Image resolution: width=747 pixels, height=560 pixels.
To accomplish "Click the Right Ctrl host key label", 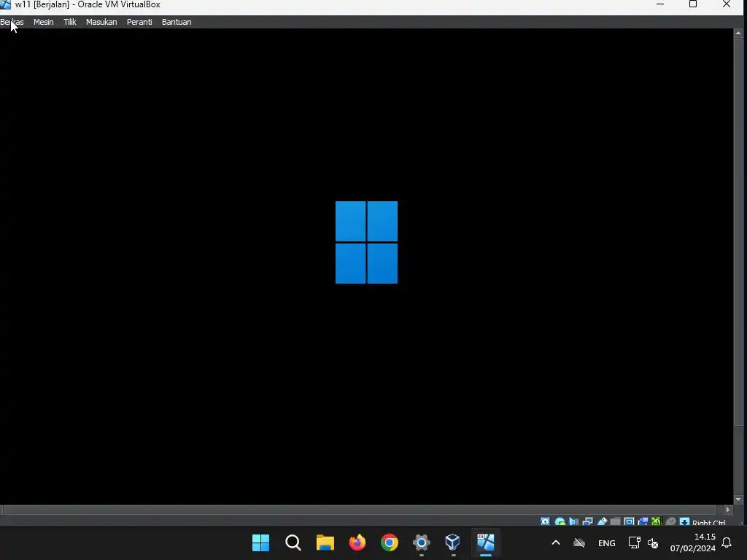I will (x=709, y=522).
